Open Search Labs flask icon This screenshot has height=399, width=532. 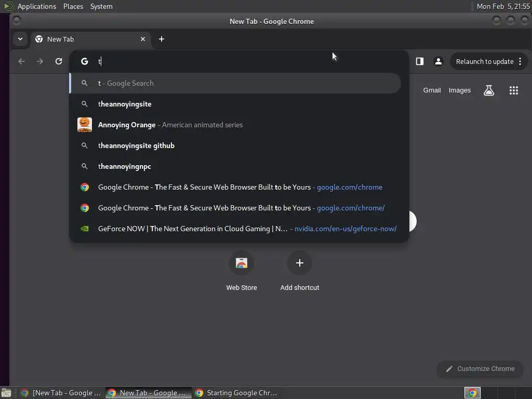coord(489,90)
